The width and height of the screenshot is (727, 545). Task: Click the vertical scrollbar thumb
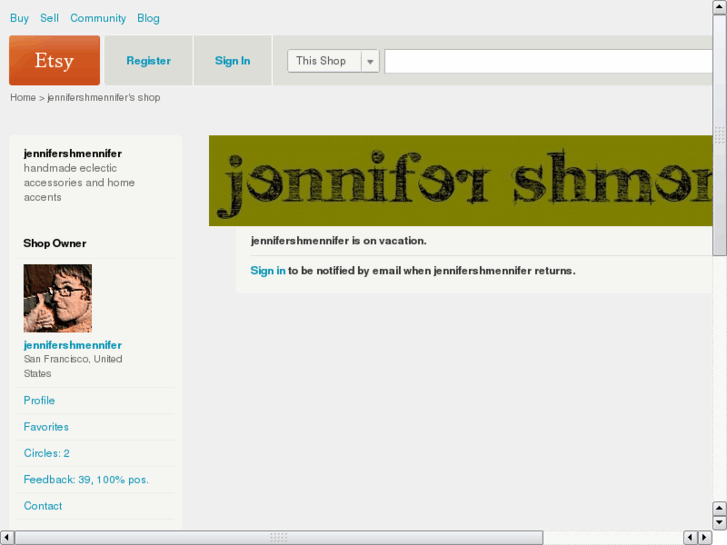pyautogui.click(x=719, y=135)
